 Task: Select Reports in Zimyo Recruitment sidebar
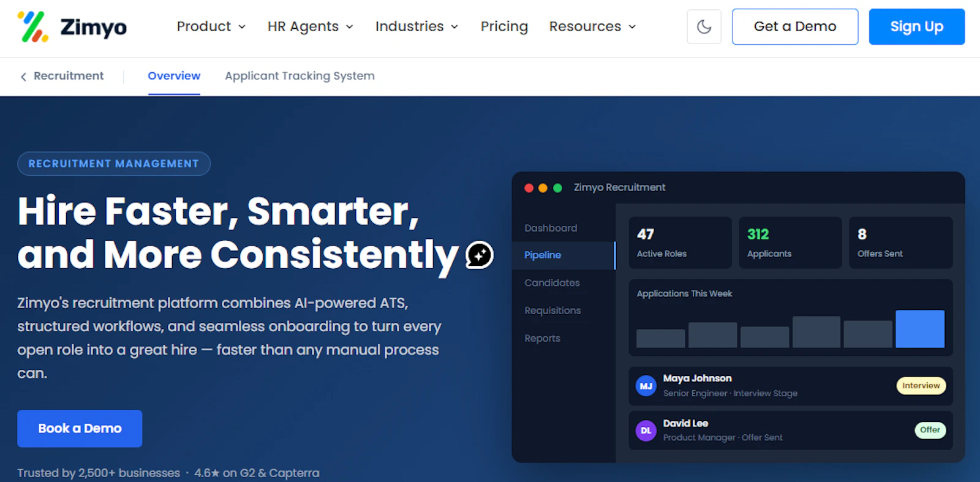coord(542,338)
